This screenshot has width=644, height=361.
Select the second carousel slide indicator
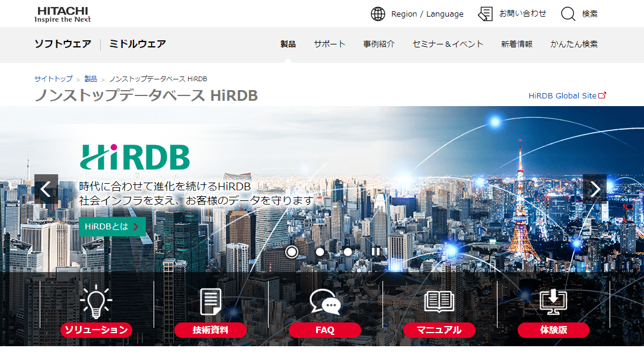(320, 251)
